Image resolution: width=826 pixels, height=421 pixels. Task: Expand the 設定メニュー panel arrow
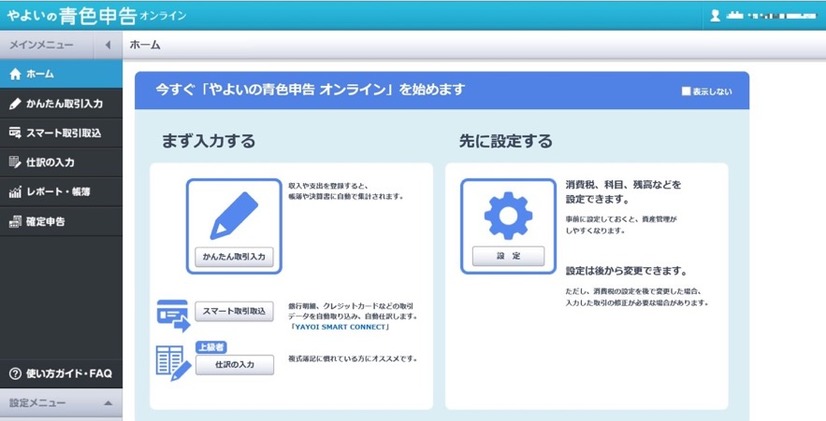[107, 403]
